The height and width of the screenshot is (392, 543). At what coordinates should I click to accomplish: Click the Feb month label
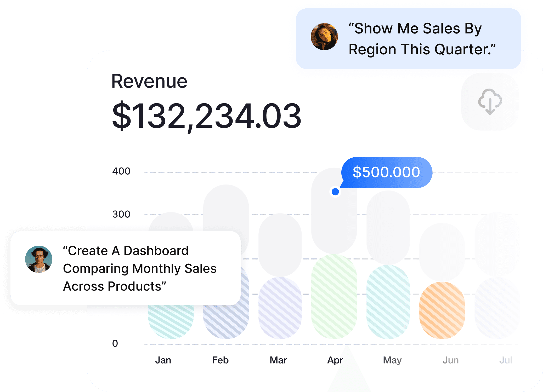click(x=220, y=360)
